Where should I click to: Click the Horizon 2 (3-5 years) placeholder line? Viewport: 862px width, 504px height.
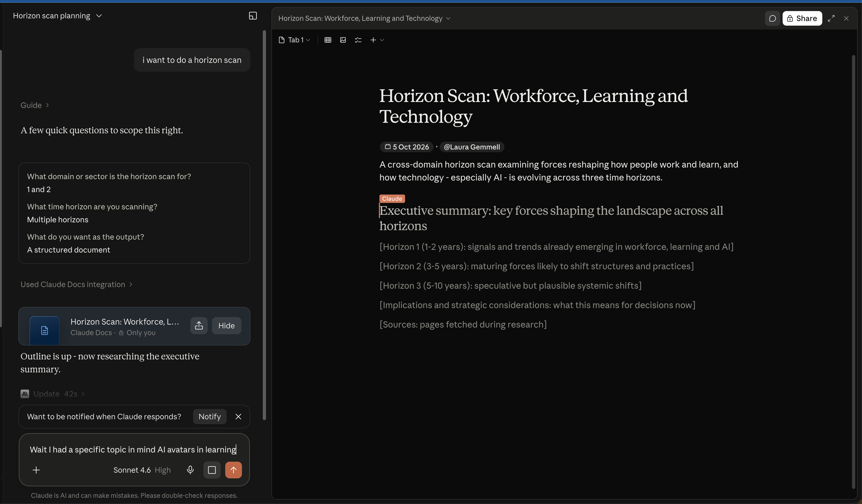point(537,266)
